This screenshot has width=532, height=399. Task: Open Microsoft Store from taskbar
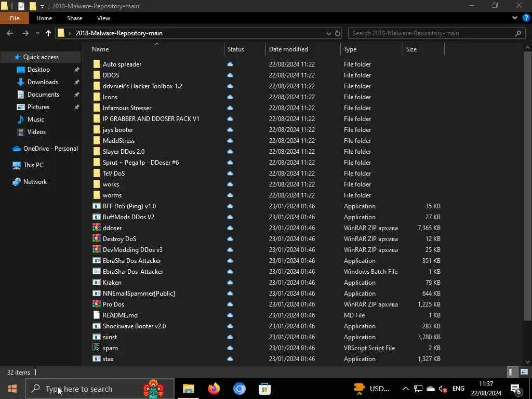[x=264, y=389]
